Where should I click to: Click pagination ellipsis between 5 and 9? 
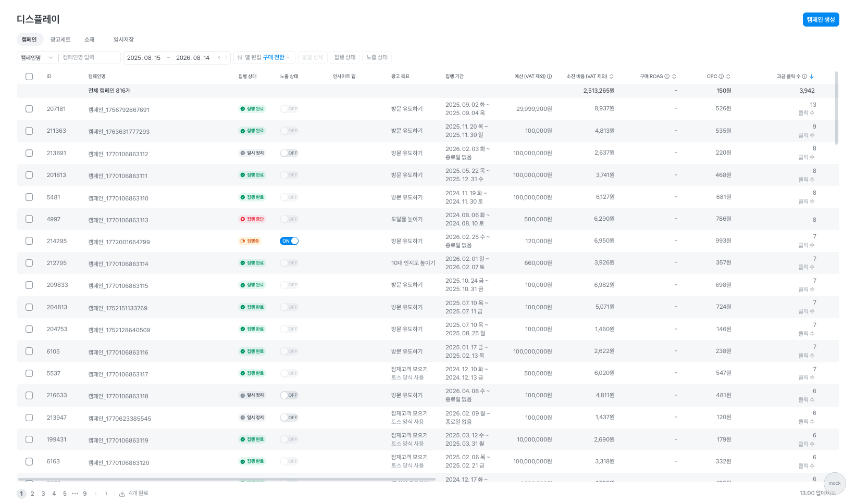(x=75, y=494)
